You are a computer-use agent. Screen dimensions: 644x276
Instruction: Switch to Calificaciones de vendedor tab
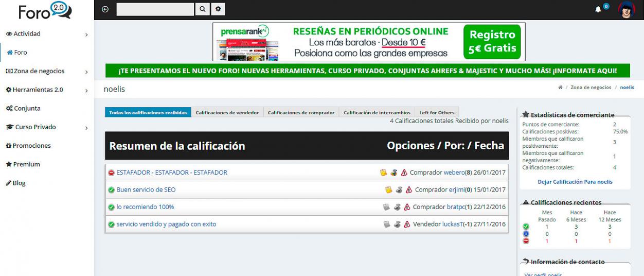(x=227, y=113)
